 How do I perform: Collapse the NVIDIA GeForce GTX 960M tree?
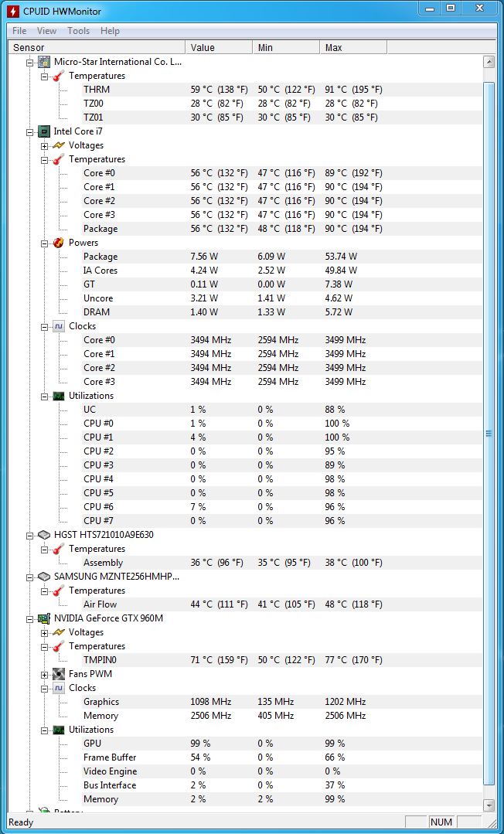click(x=30, y=619)
